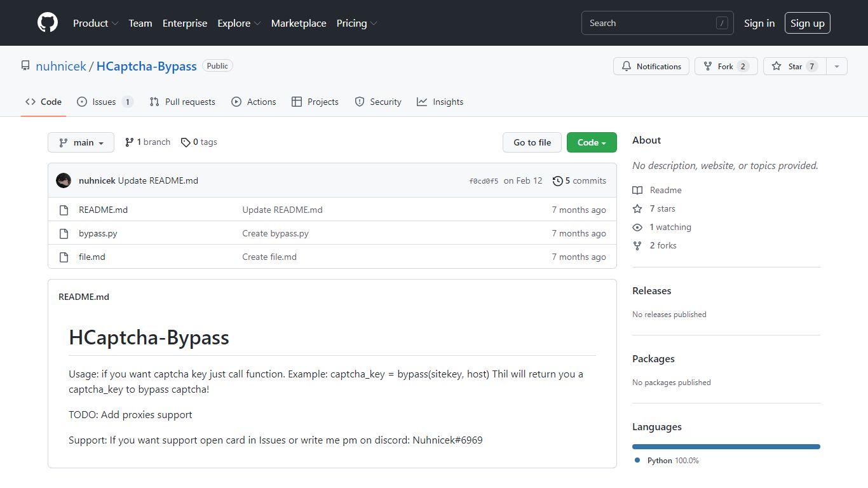Open the Pull requests tab

coord(182,102)
